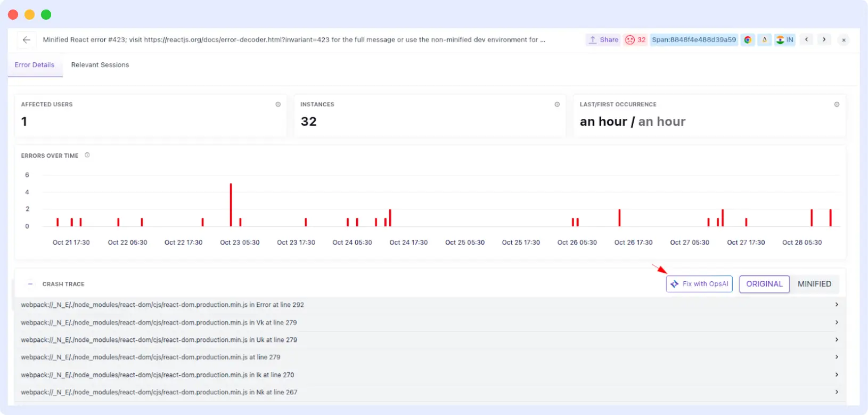Screen dimensions: 868x415
Task: Select the Error Details tab
Action: [x=35, y=65]
